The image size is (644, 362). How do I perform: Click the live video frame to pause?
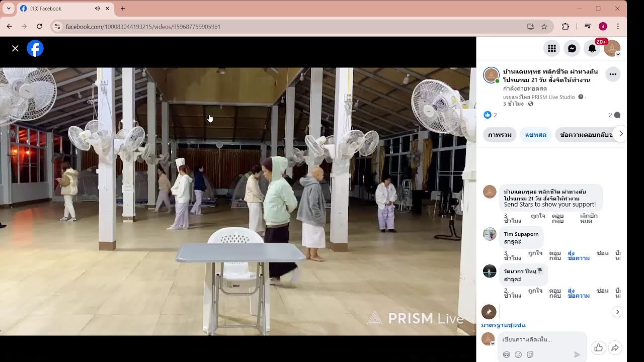tap(238, 201)
